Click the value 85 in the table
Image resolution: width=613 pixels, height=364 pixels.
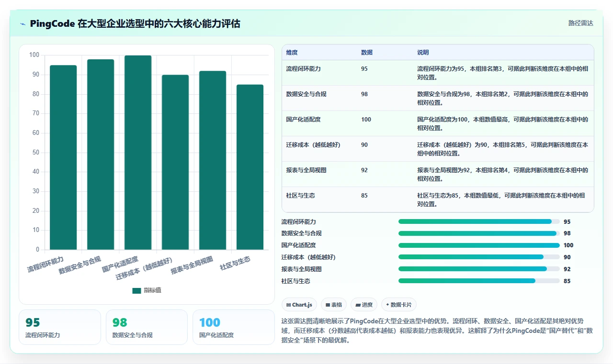pos(364,196)
